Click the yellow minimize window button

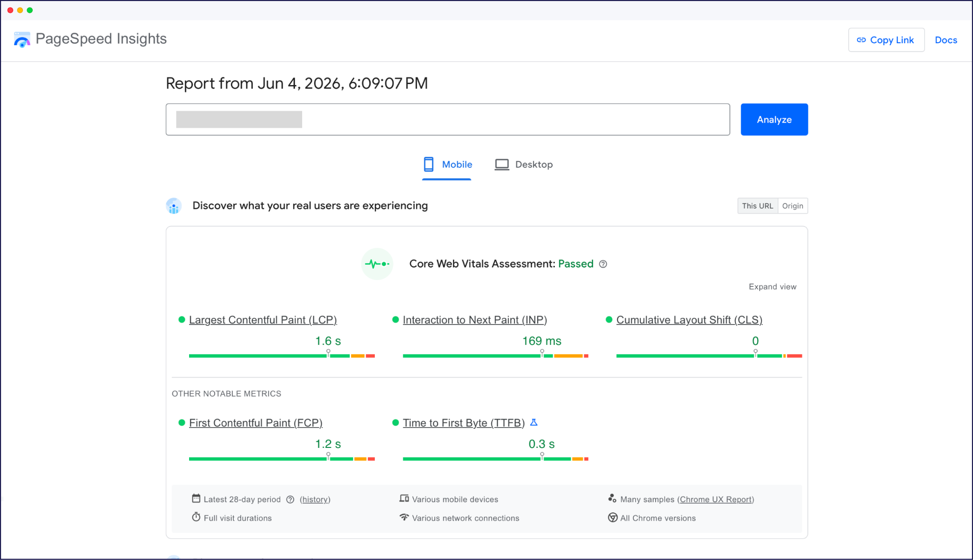20,10
